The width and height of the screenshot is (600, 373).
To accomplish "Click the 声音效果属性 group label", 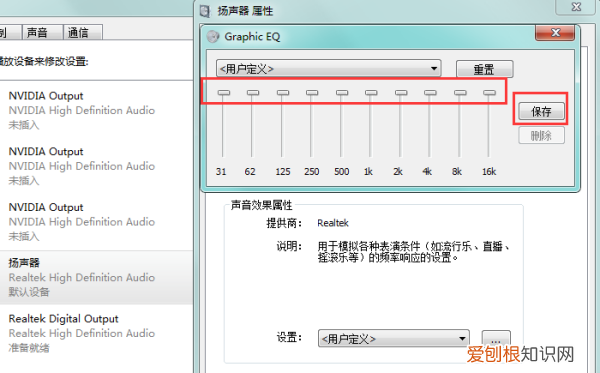I will 261,205.
